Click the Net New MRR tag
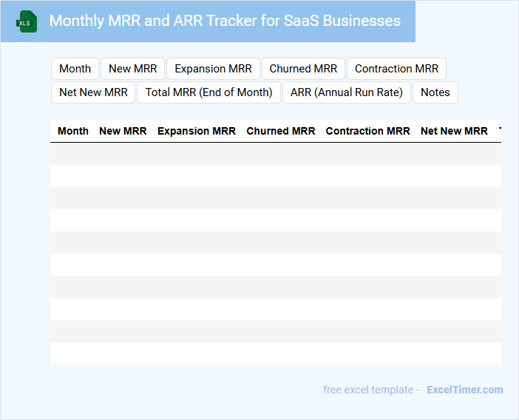This screenshot has height=420, width=519. (93, 92)
